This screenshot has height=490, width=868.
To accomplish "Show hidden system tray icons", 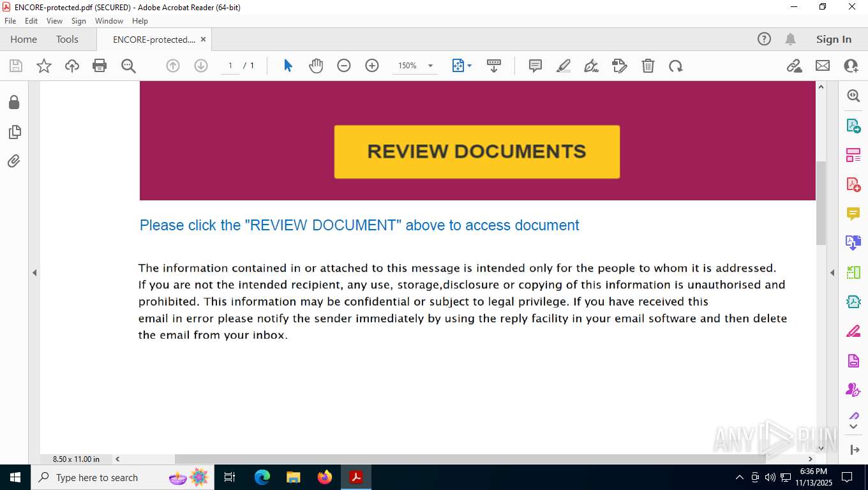I will click(740, 477).
